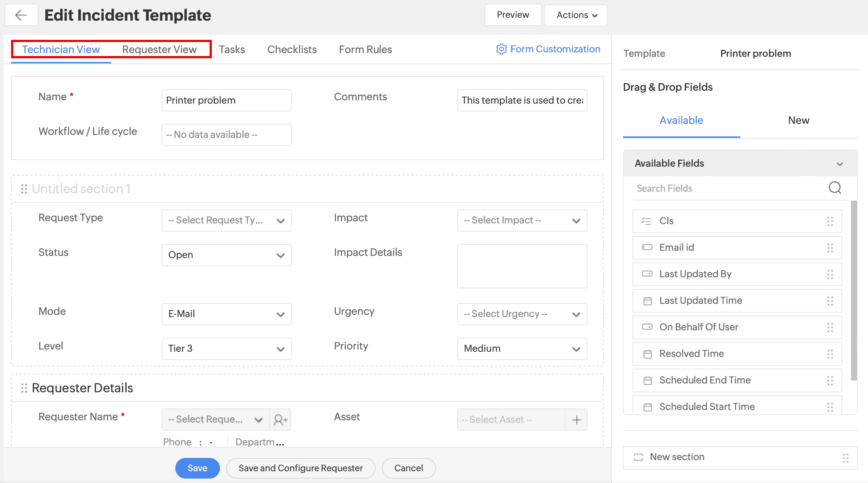Click the add requester icon
The image size is (868, 483).
tap(280, 420)
